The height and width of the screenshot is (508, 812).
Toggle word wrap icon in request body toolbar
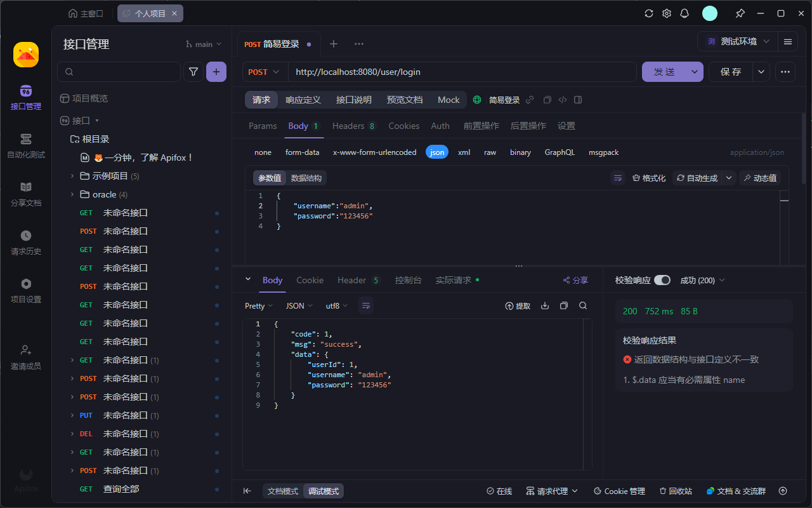click(x=618, y=178)
